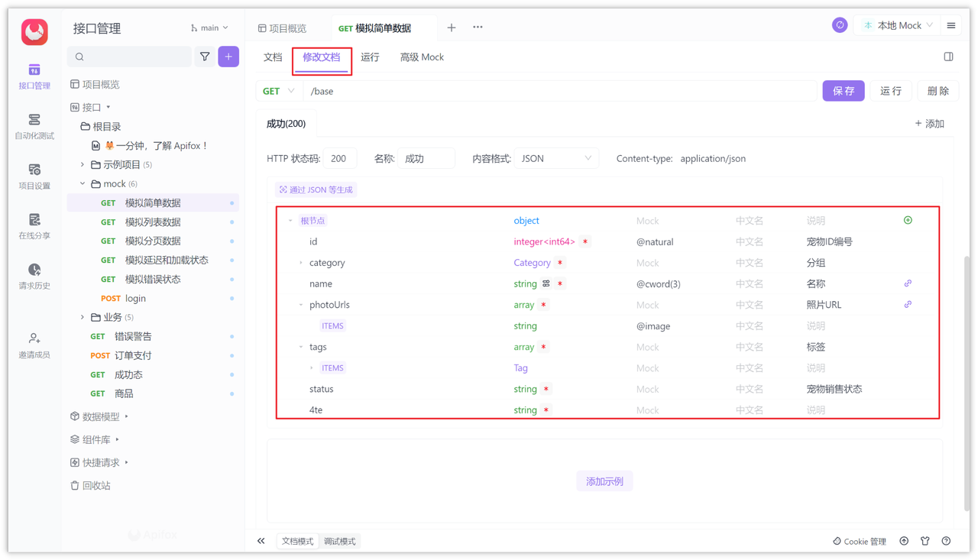点击搜索框旁的筛选漏斗图标
This screenshot has height=560, width=978.
206,57
